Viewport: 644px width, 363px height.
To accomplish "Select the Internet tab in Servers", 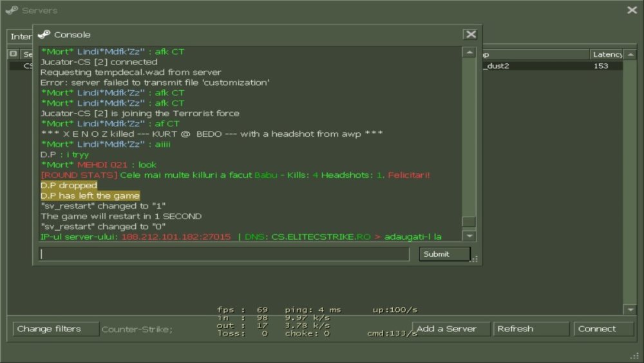I will [x=21, y=37].
